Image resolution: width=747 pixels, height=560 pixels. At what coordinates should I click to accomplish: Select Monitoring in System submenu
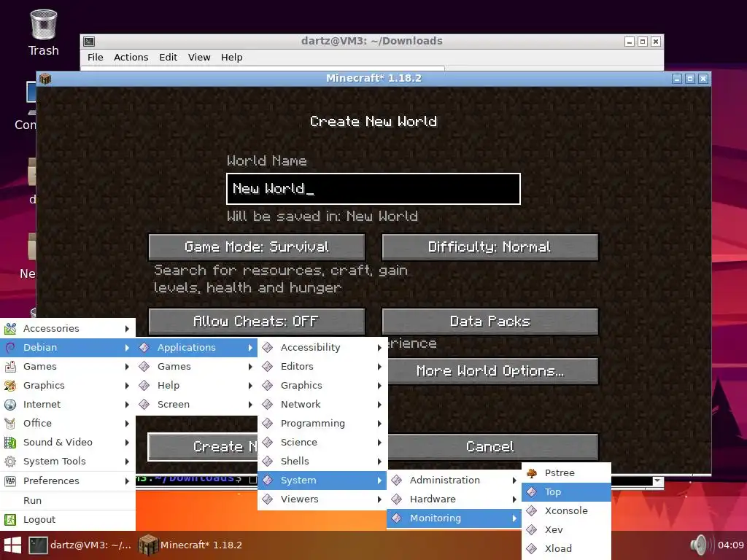[454, 518]
